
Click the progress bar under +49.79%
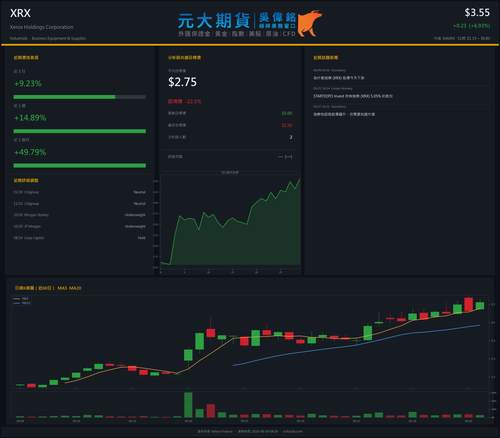(80, 165)
